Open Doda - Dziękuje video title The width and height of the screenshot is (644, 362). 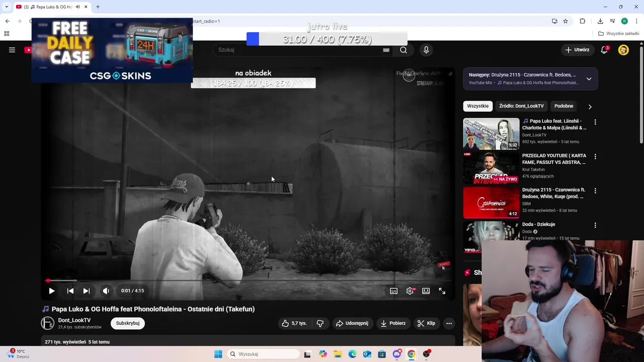pyautogui.click(x=538, y=224)
